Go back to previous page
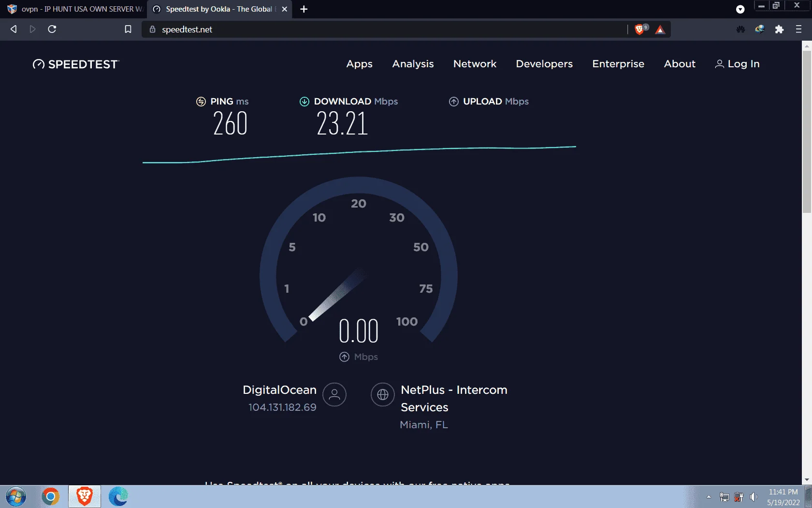This screenshot has width=812, height=508. (14, 29)
